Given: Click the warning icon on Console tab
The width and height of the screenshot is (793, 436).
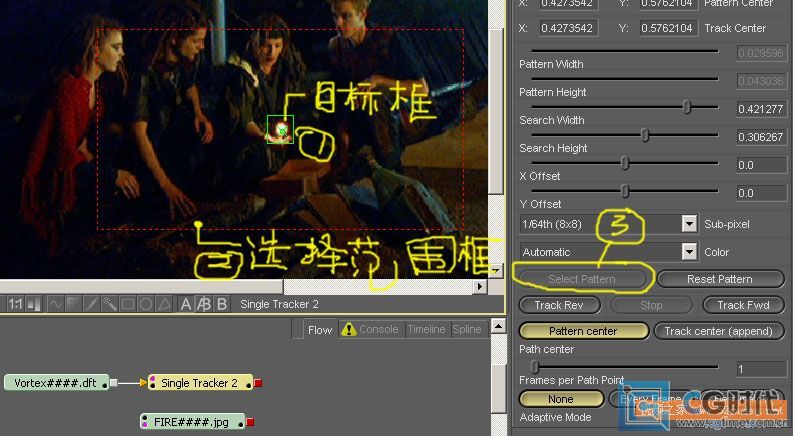Looking at the screenshot, I should pyautogui.click(x=348, y=329).
